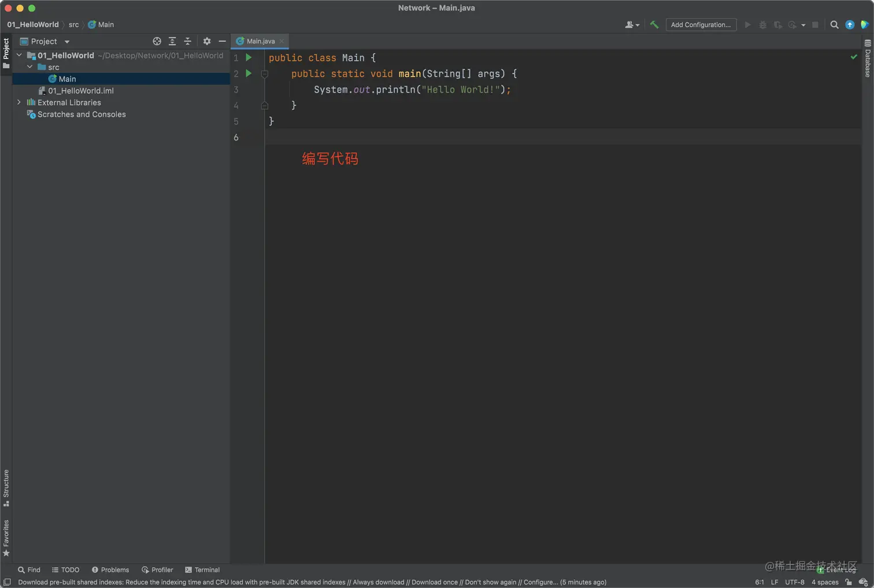Click the Profile run icon
The height and width of the screenshot is (588, 874).
792,25
